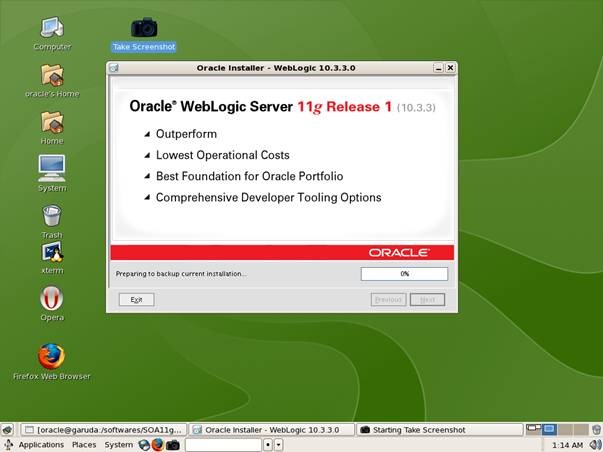Switch to the oracle@garuda terminal taskbar item

[x=103, y=430]
